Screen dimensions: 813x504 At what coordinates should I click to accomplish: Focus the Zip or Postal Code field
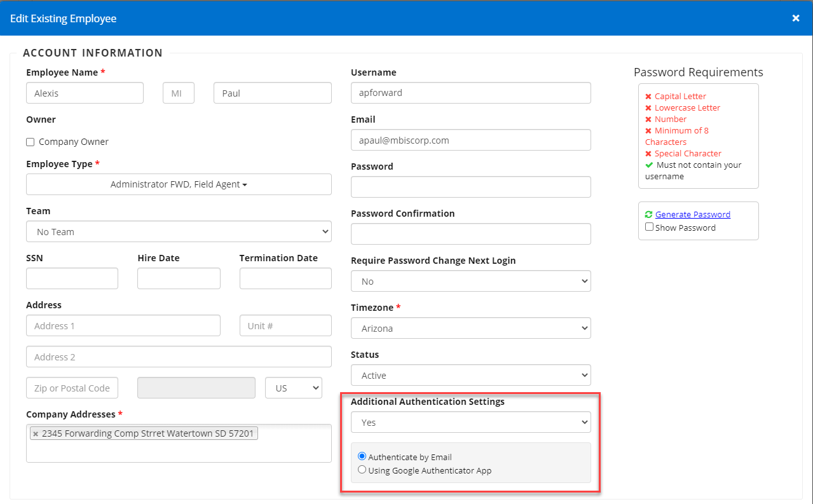(72, 388)
